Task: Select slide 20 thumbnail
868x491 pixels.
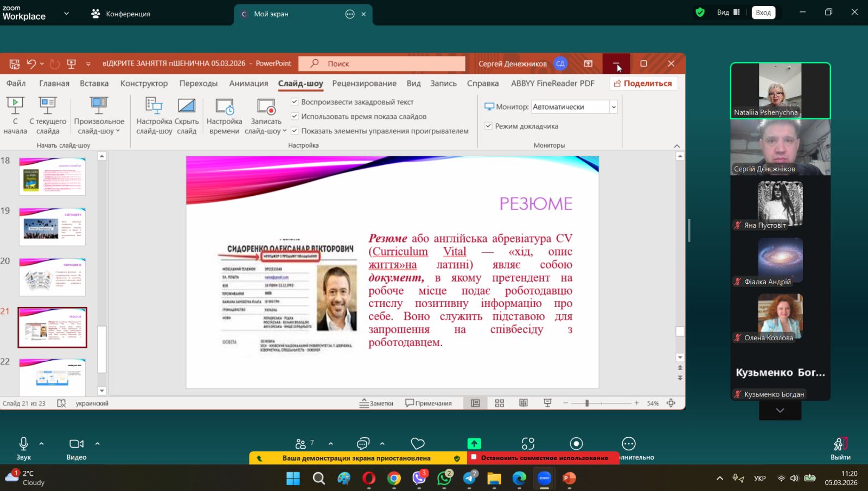Action: point(52,277)
